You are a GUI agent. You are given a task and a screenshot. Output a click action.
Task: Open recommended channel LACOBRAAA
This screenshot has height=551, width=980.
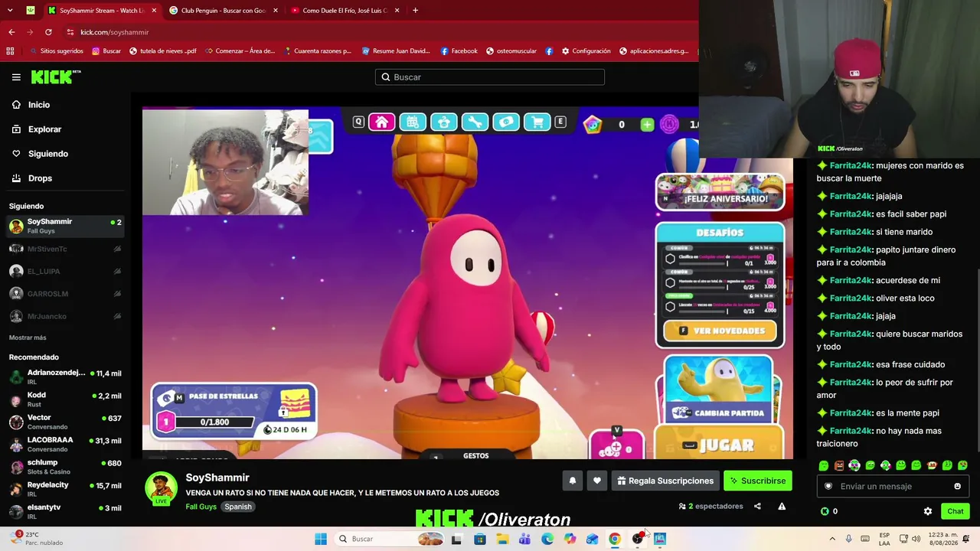point(64,444)
